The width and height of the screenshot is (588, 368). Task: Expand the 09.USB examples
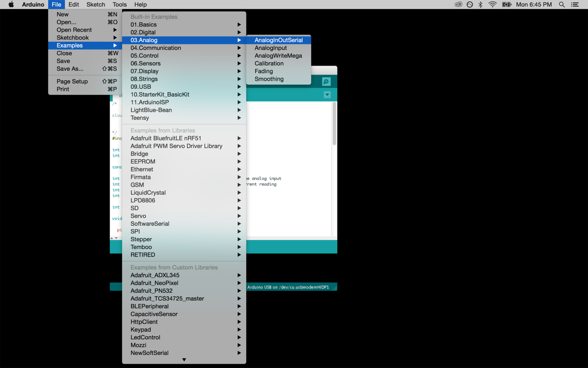click(184, 87)
